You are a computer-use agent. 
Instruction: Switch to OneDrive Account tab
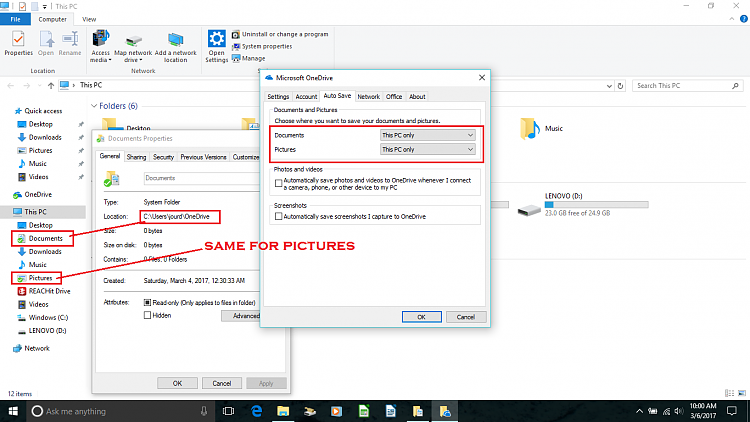tap(306, 97)
